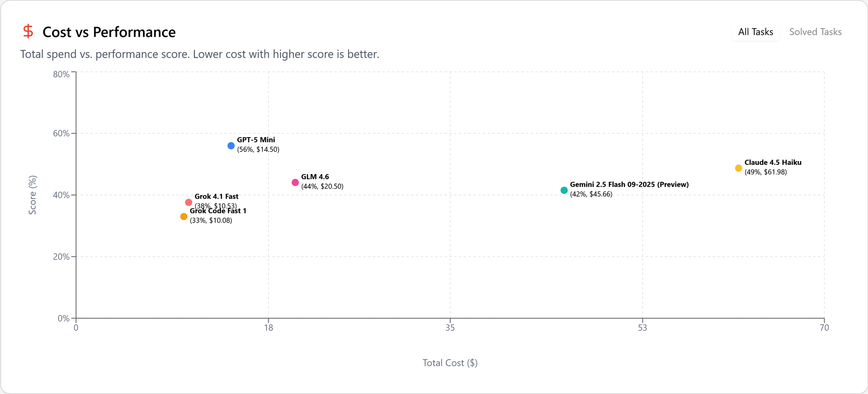The image size is (868, 394).
Task: Click the 80% axis tick label
Action: pos(61,74)
